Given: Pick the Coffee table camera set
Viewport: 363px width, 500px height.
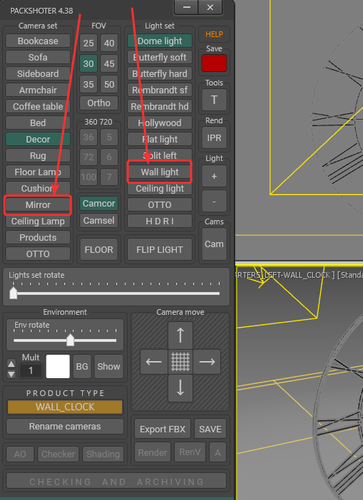Looking at the screenshot, I should (38, 106).
